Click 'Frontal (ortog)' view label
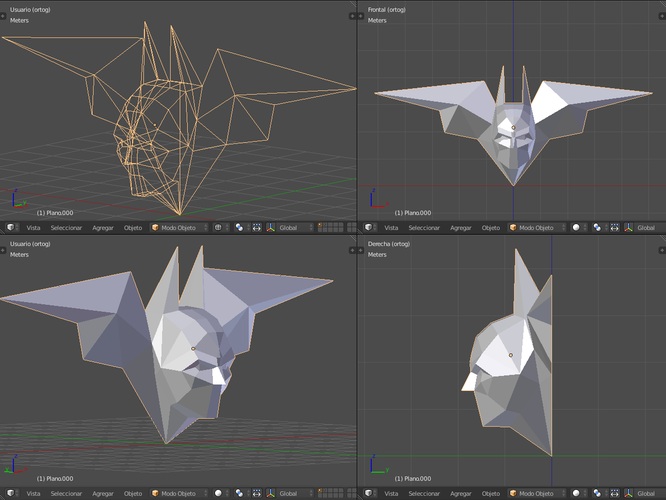This screenshot has height=500, width=666. pos(387,9)
